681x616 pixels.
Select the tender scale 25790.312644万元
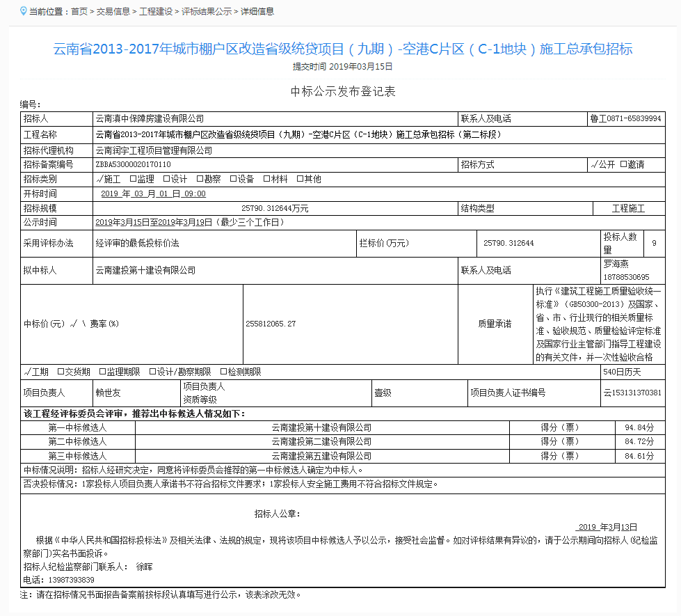(275, 208)
